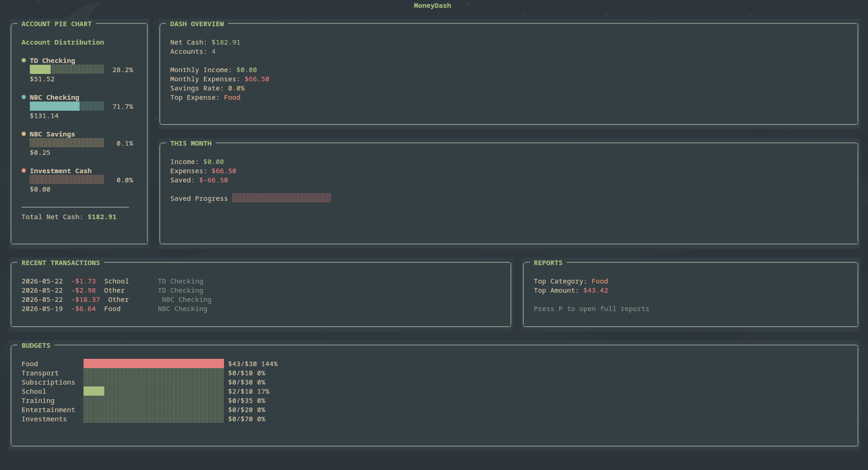Click the $51.52 balance value
This screenshot has height=470, width=868.
pyautogui.click(x=42, y=79)
